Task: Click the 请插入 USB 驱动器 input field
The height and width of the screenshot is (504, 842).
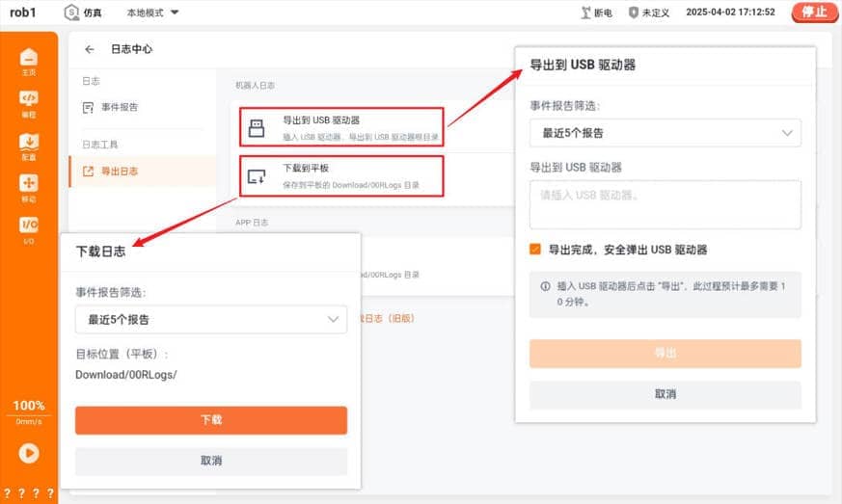Action: tap(665, 204)
